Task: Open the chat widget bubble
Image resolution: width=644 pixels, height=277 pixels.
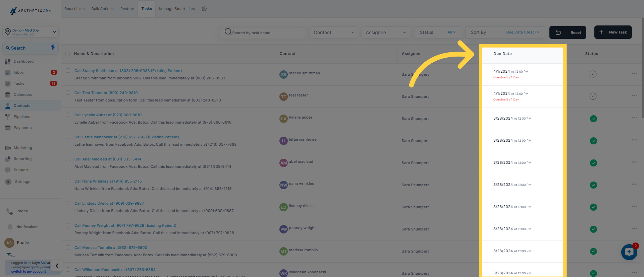Action: pyautogui.click(x=629, y=252)
